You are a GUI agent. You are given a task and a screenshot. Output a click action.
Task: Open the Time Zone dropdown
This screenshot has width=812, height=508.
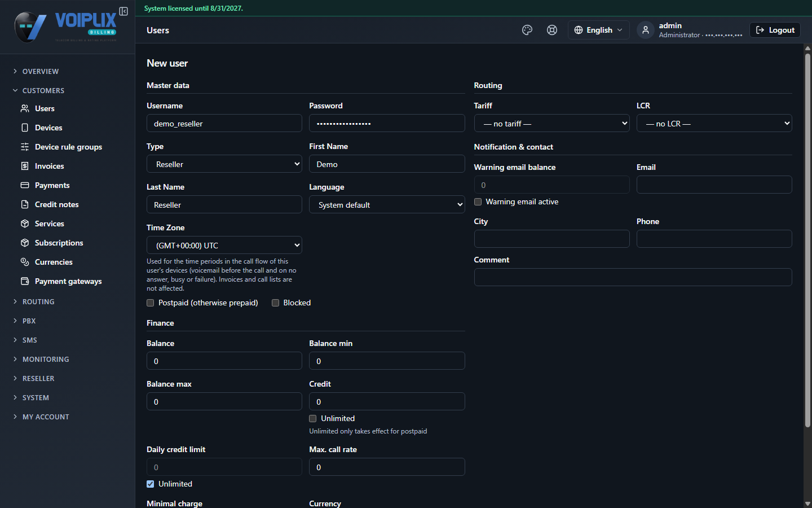coord(224,246)
